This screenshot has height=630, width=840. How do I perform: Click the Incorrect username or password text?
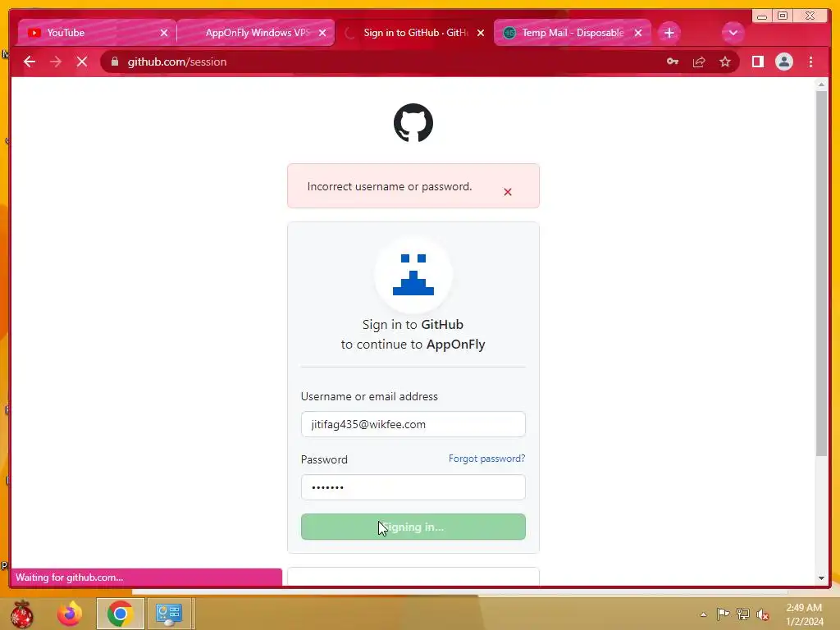click(390, 186)
